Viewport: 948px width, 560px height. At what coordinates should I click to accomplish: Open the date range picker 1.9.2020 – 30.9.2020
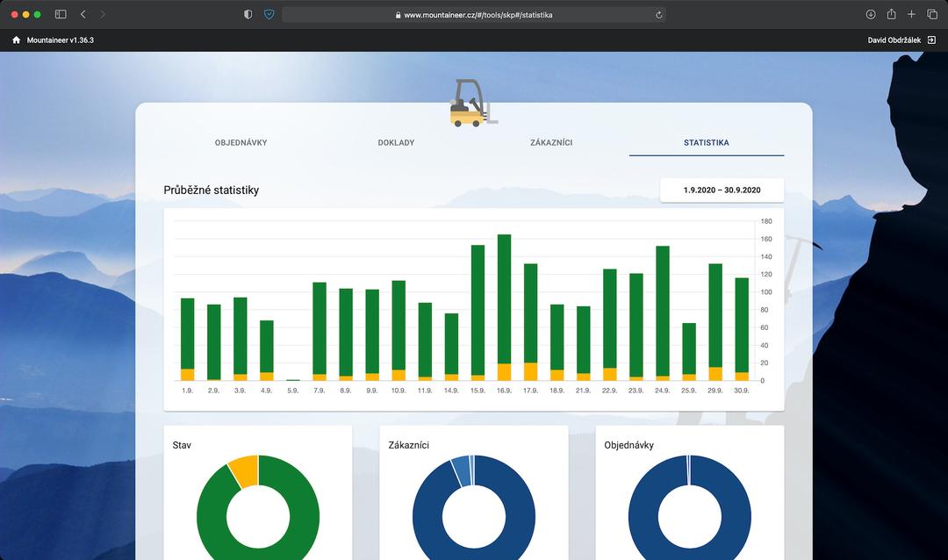pyautogui.click(x=722, y=190)
